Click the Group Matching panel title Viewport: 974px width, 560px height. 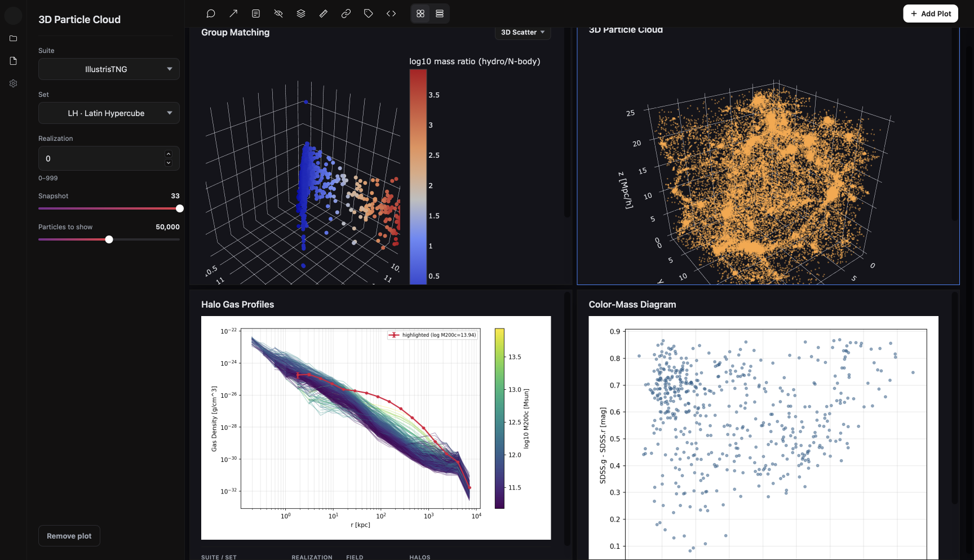236,33
